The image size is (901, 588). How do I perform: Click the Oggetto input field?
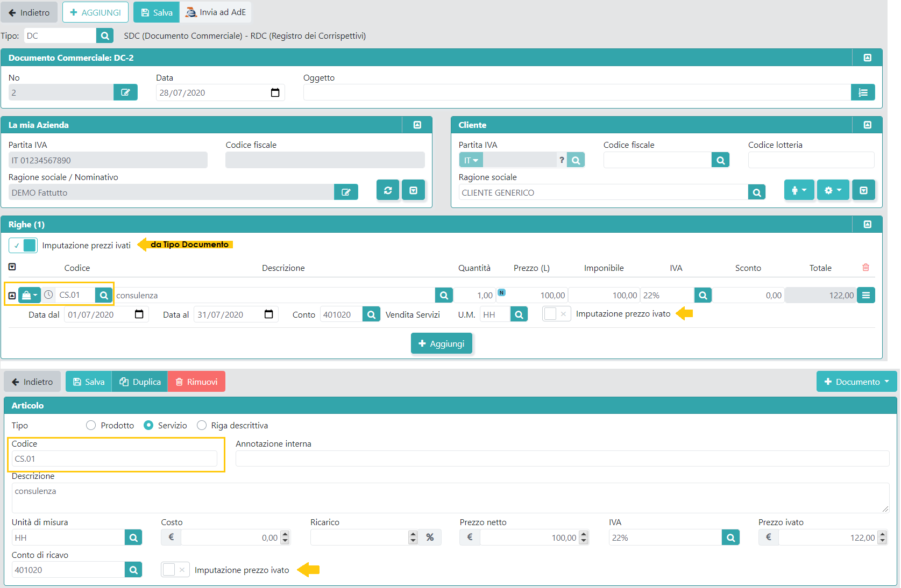click(x=577, y=92)
